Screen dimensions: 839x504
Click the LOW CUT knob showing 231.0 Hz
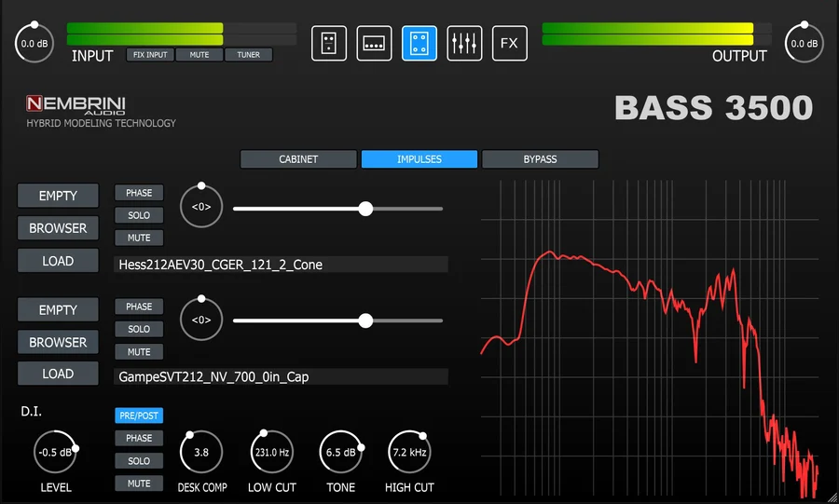click(272, 452)
